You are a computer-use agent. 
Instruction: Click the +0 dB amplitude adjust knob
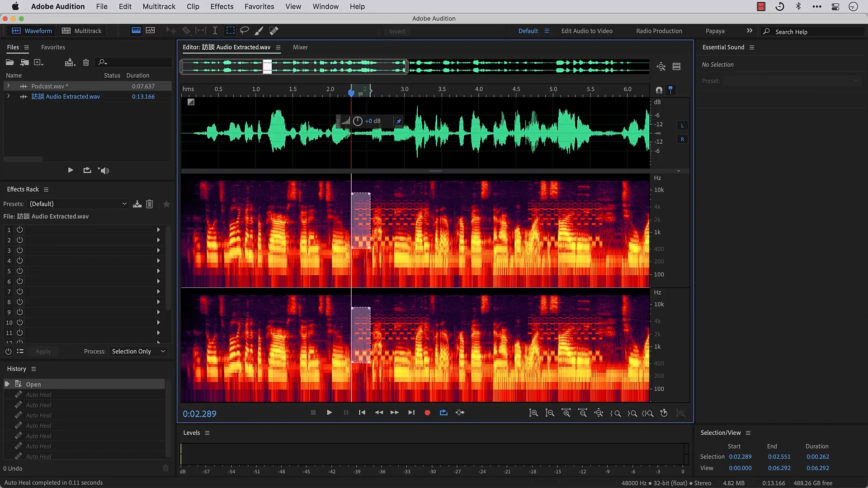point(358,121)
